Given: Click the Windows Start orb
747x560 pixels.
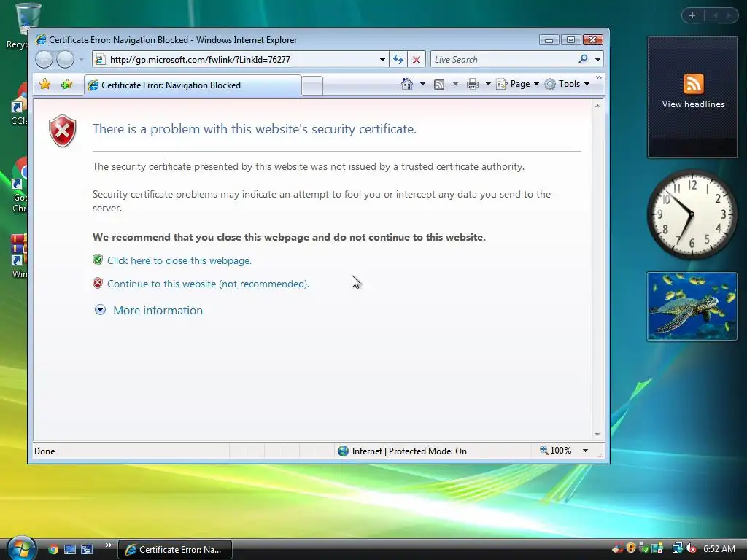Looking at the screenshot, I should pos(21,548).
